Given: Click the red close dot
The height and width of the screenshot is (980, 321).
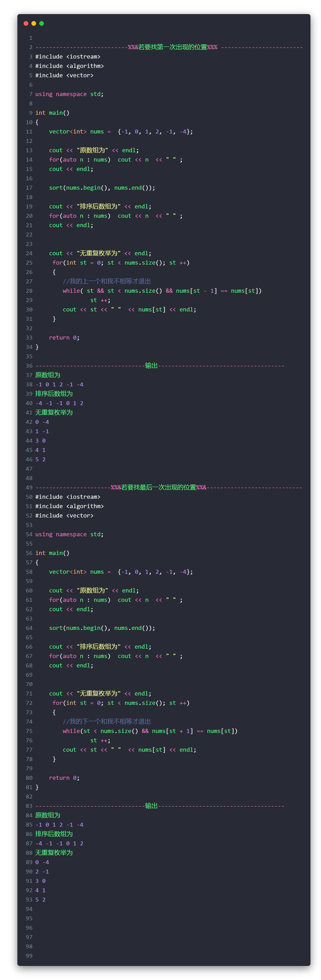Looking at the screenshot, I should [x=26, y=24].
